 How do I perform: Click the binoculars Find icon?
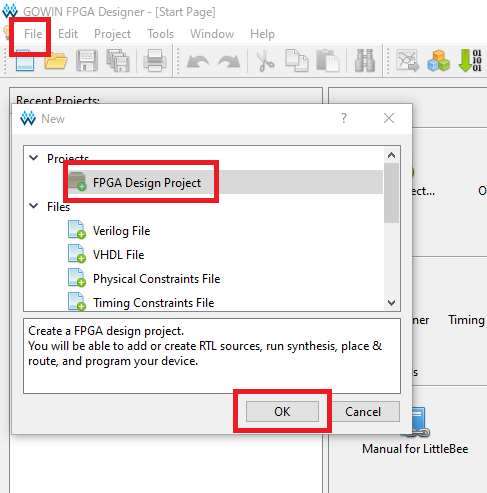(365, 61)
